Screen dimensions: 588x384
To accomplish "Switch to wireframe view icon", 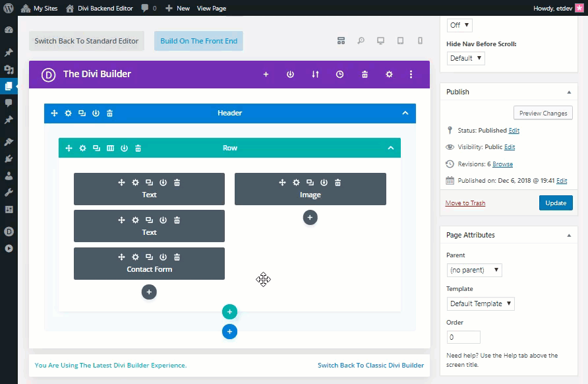I will click(x=341, y=40).
